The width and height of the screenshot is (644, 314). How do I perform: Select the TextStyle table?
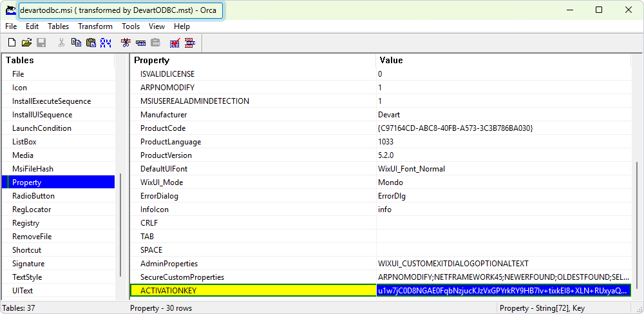click(x=59, y=277)
